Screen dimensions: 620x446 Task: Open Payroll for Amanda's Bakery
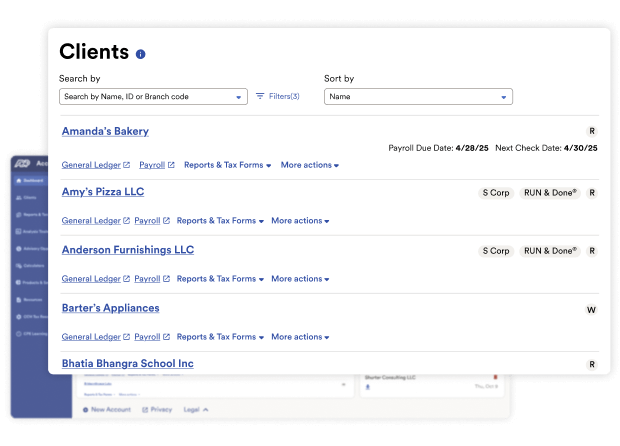pos(157,165)
